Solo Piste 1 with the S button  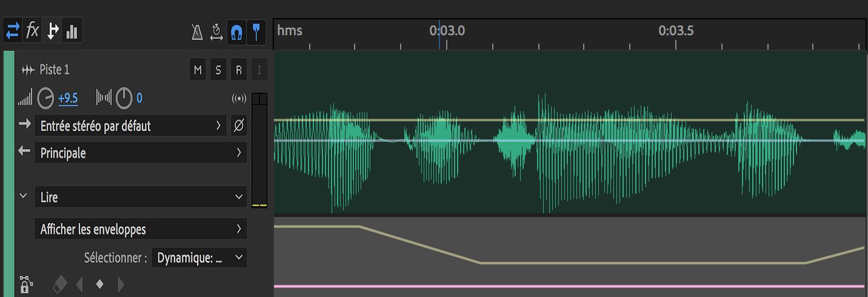(x=218, y=70)
